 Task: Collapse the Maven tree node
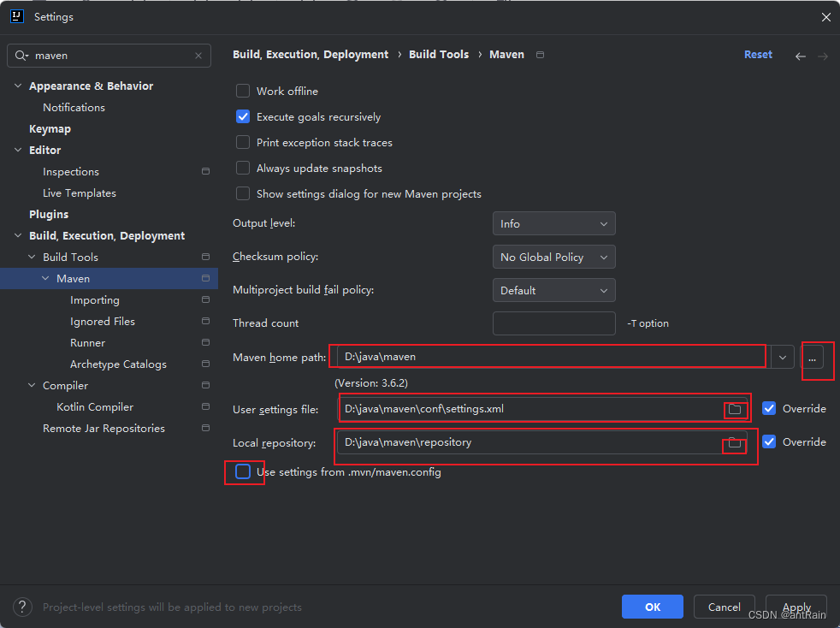(x=45, y=279)
